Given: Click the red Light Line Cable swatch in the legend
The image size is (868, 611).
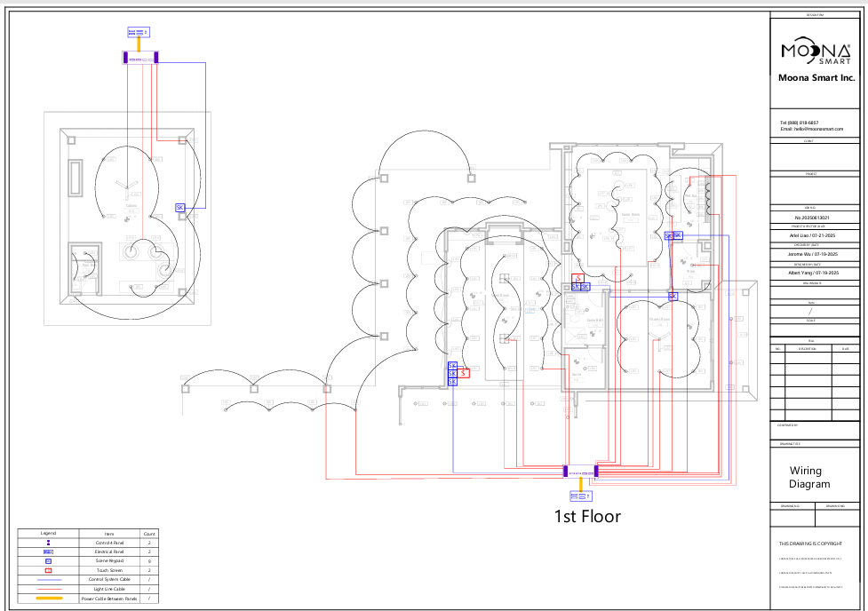Looking at the screenshot, I should 49,589.
